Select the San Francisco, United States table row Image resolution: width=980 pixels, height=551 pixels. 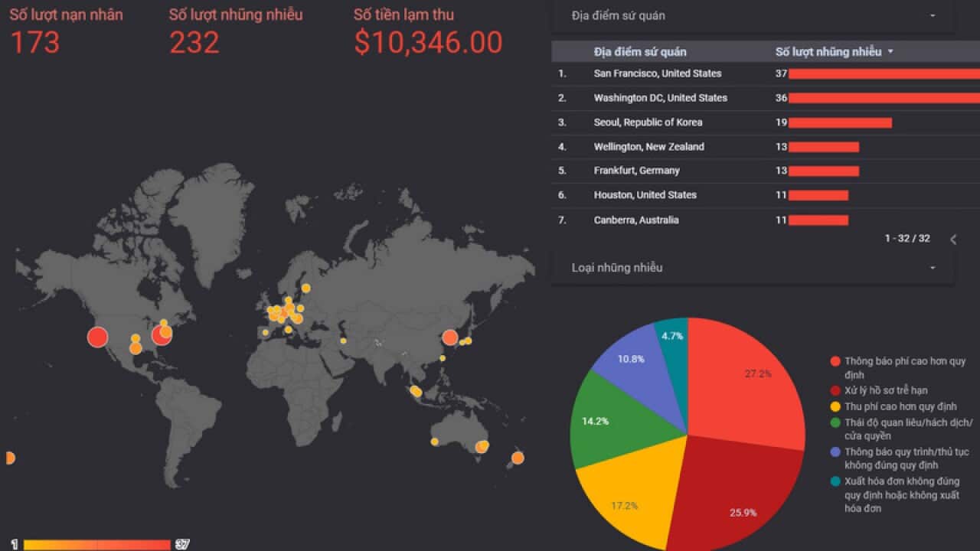657,73
